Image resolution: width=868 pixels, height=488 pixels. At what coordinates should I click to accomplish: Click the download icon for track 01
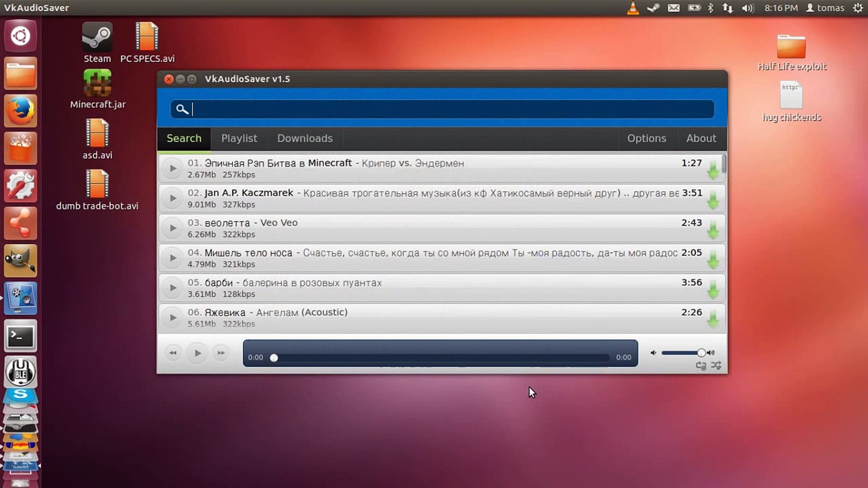tap(713, 170)
